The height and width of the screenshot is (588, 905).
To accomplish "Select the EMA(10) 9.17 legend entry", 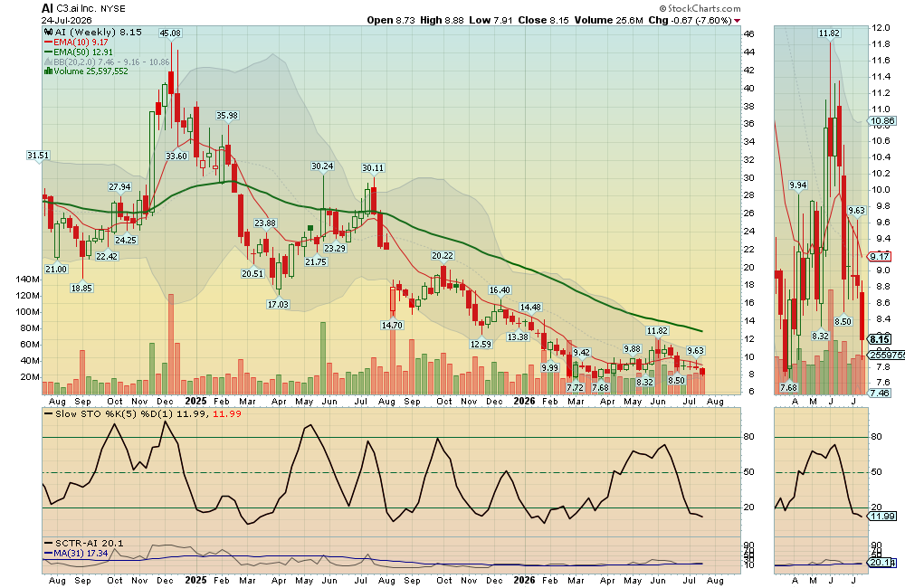I will (76, 43).
